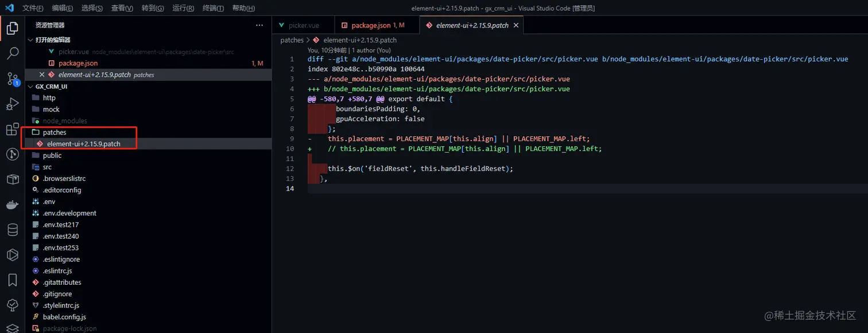Image resolution: width=868 pixels, height=333 pixels.
Task: Expand the mock folder
Action: 51,109
